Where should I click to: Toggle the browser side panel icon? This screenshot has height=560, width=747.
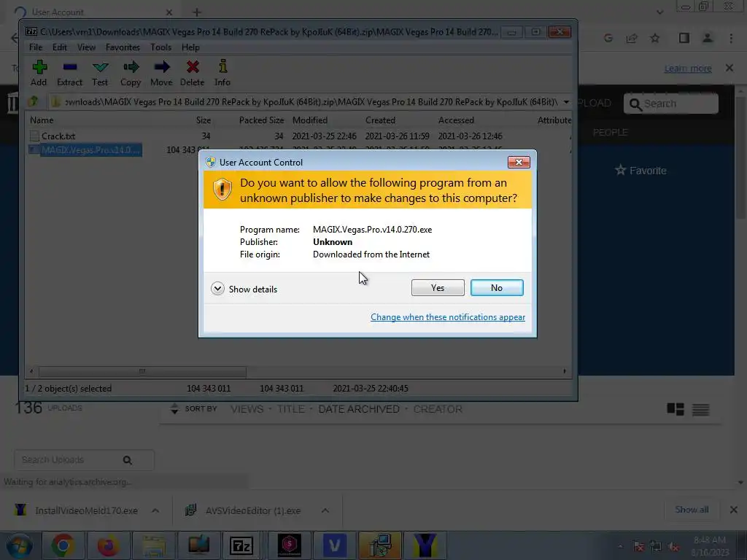click(684, 38)
